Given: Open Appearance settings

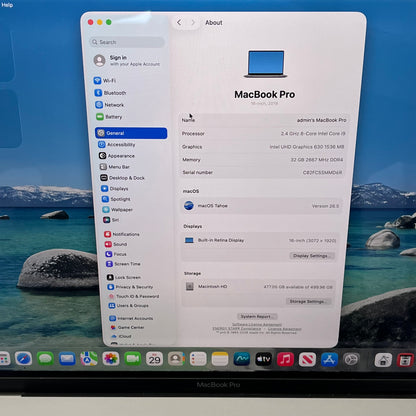Looking at the screenshot, I should tap(117, 156).
